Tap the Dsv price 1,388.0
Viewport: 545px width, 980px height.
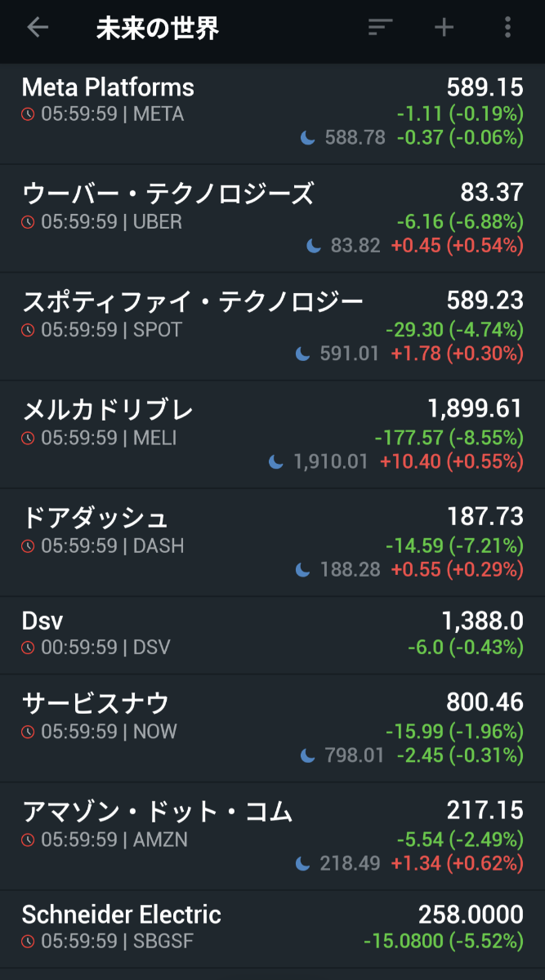(482, 621)
